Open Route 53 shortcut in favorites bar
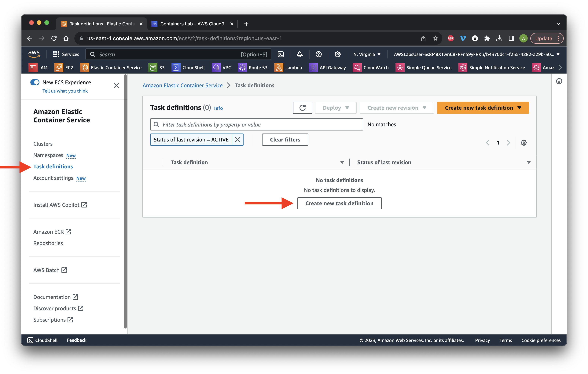The height and width of the screenshot is (374, 588). tap(253, 68)
